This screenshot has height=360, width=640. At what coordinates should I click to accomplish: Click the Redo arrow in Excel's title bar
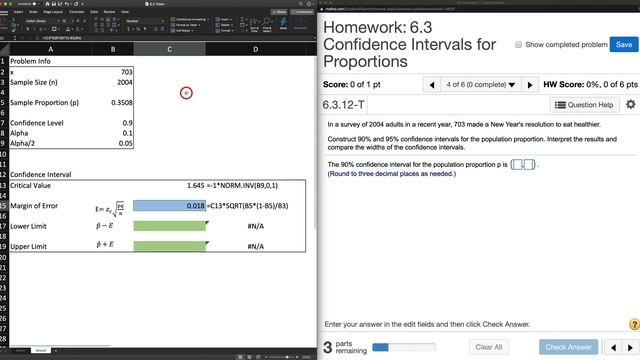[x=76, y=4]
